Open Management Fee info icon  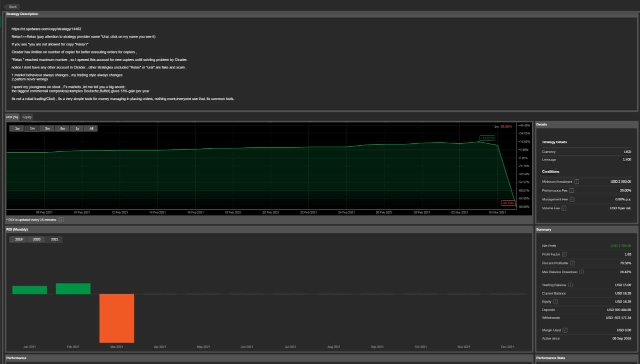[572, 199]
